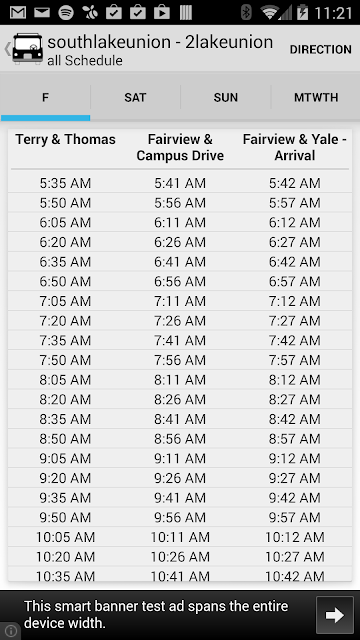Viewport: 360px width, 640px height.
Task: Select the 8:12 AM Fairview & Yale arrival
Action: pos(294,380)
